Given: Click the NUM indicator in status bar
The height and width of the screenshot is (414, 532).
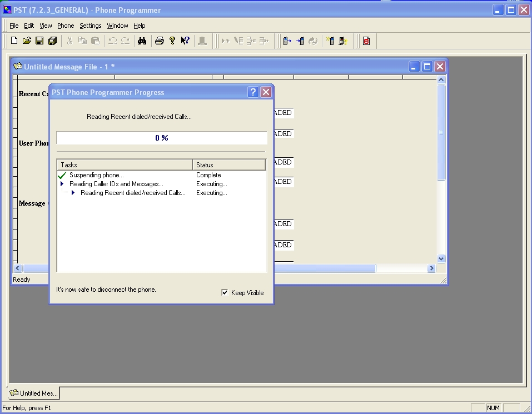Looking at the screenshot, I should (493, 408).
